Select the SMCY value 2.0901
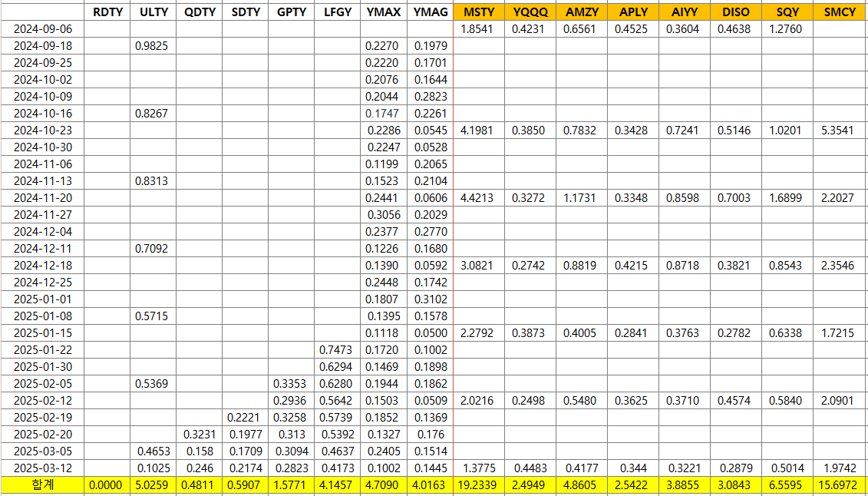The image size is (868, 496). coord(839,400)
